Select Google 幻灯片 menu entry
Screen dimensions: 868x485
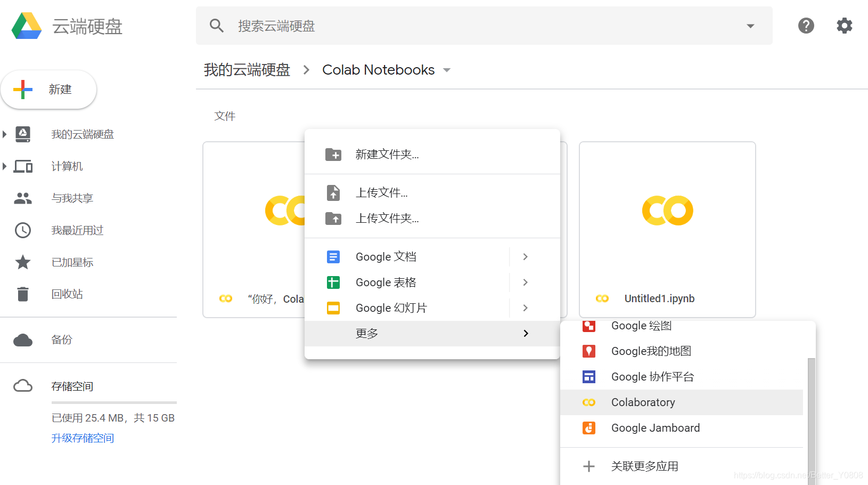point(432,308)
